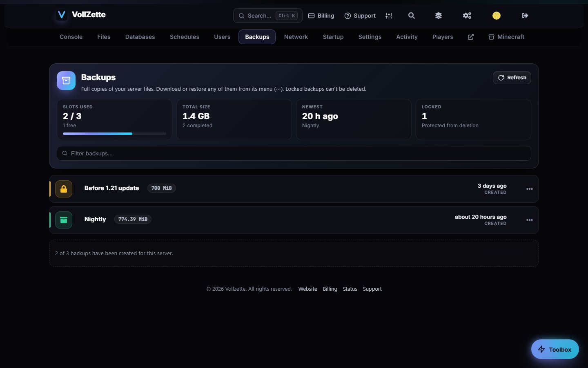This screenshot has width=588, height=368.
Task: Click the sign out arrow icon
Action: tap(525, 16)
